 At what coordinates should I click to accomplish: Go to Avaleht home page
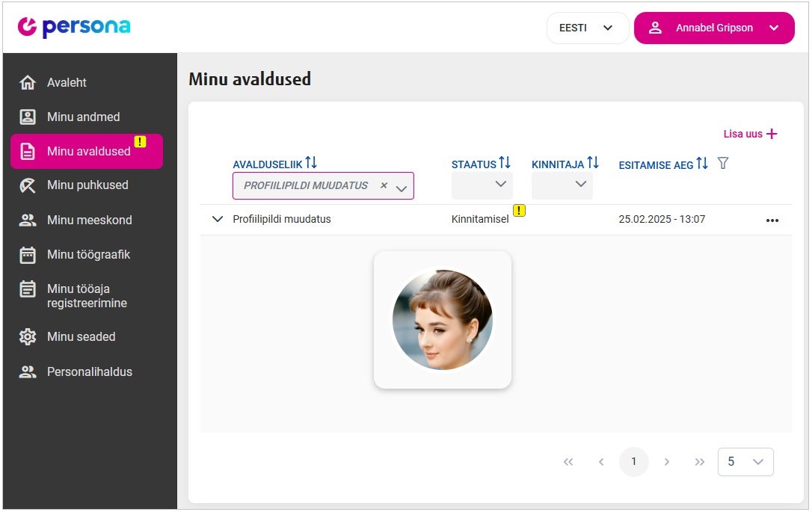(67, 82)
